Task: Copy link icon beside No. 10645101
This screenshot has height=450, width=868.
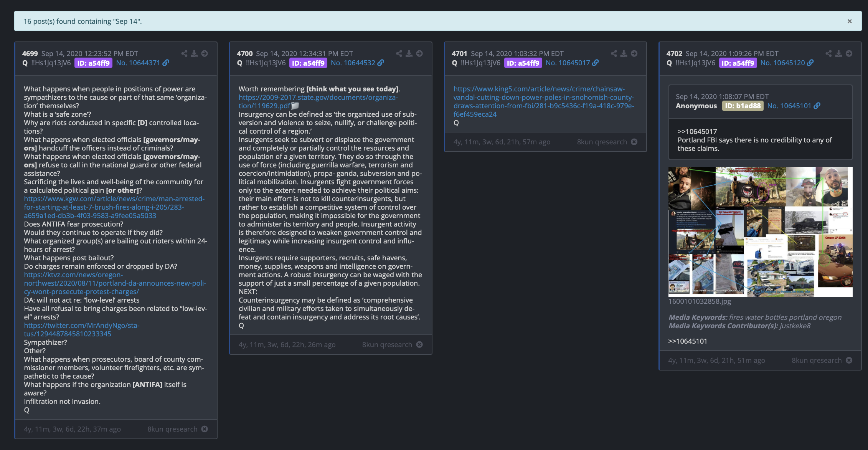Action: 817,106
